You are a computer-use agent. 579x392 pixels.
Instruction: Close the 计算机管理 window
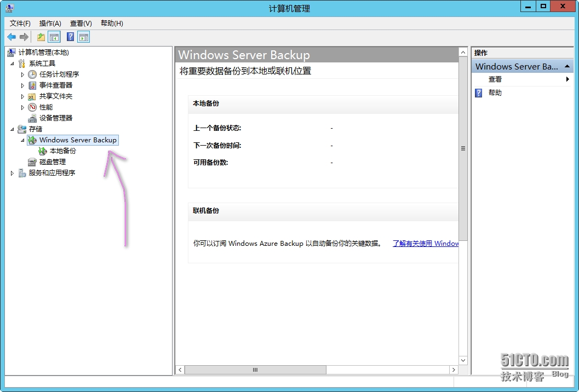563,6
